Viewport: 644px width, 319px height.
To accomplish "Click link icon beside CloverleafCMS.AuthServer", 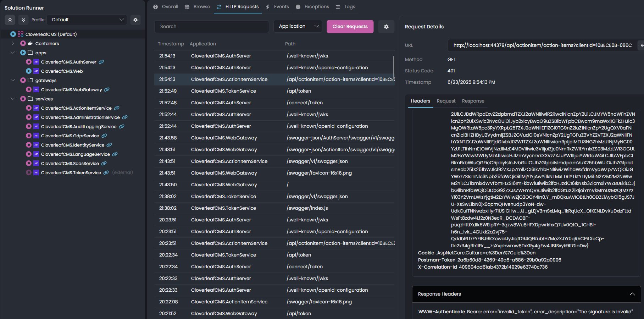I will point(101,62).
